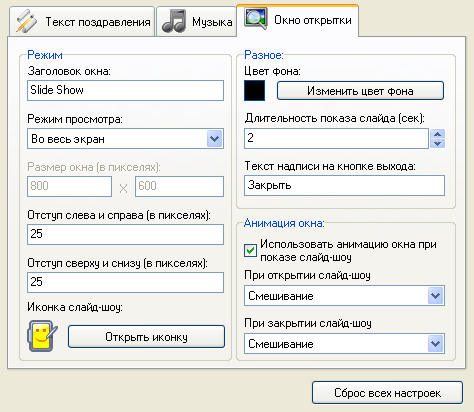
Task: Click the disabled window width field 800
Action: point(69,186)
